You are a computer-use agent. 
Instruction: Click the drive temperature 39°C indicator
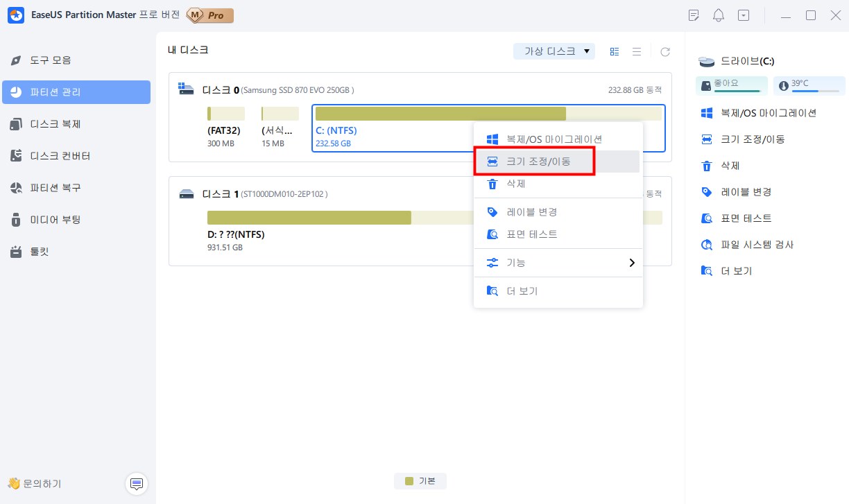[x=809, y=85]
